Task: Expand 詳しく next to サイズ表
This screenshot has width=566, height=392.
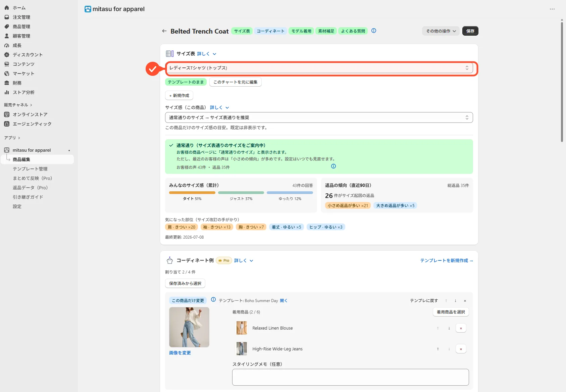Action: pyautogui.click(x=207, y=54)
